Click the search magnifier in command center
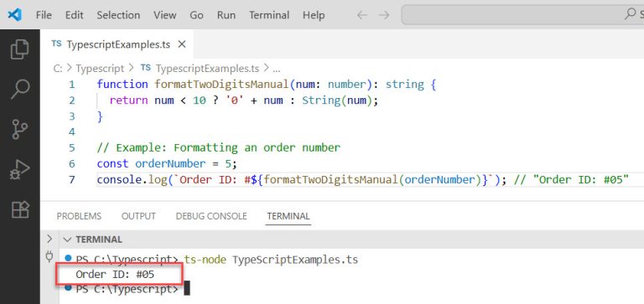Screen dimensions: 644x304 [630, 14]
